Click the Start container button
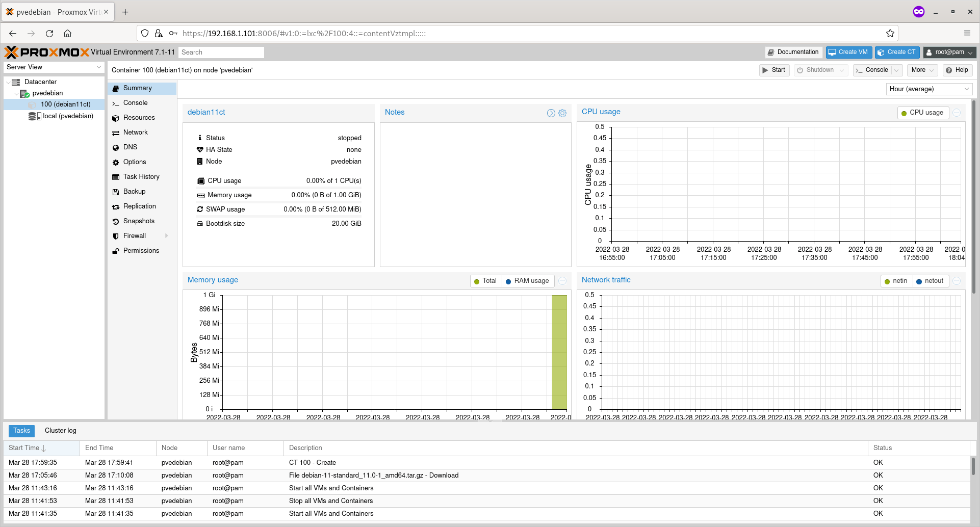Image resolution: width=980 pixels, height=527 pixels. (x=774, y=70)
